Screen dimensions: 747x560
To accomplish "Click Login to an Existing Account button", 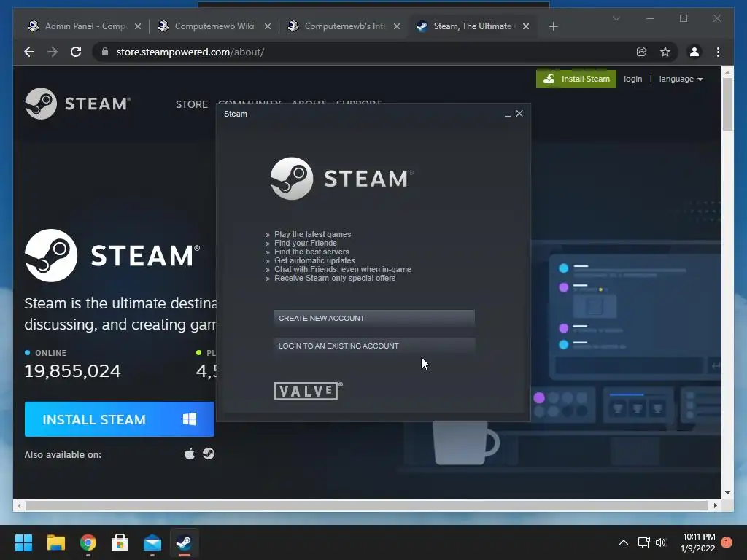I will pos(374,346).
